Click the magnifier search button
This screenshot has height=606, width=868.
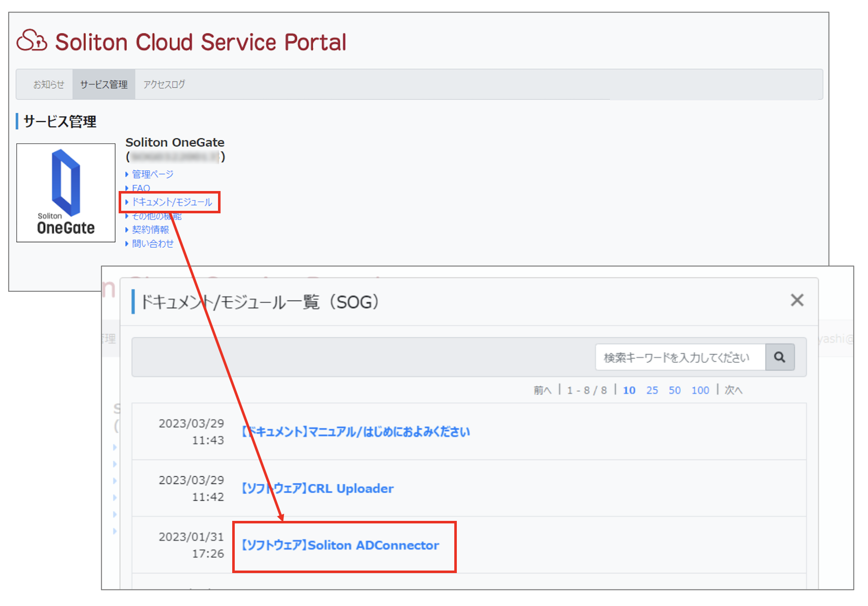pyautogui.click(x=780, y=357)
